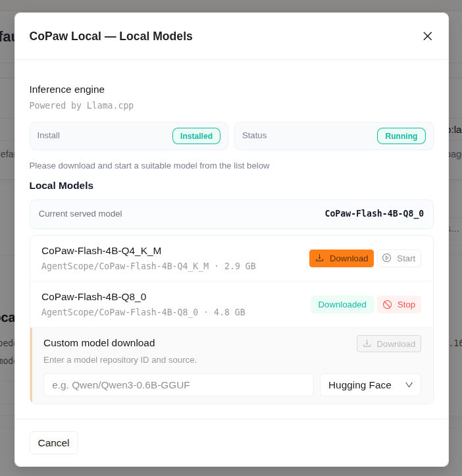Click the Powered by Llama.cpp text
The width and height of the screenshot is (462, 476).
82,105
